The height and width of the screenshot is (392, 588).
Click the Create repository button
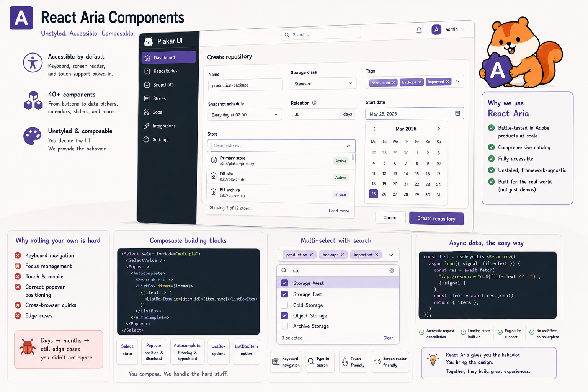click(x=436, y=219)
